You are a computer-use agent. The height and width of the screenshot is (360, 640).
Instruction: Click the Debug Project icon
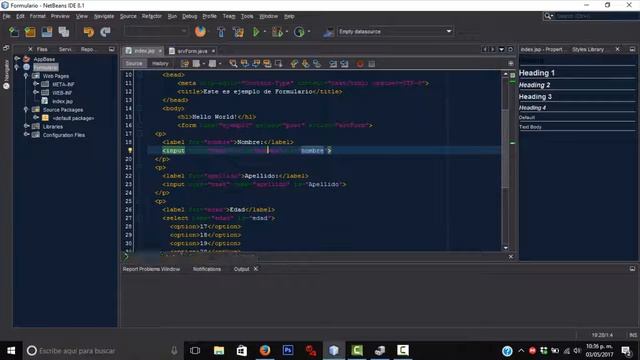pos(277,31)
